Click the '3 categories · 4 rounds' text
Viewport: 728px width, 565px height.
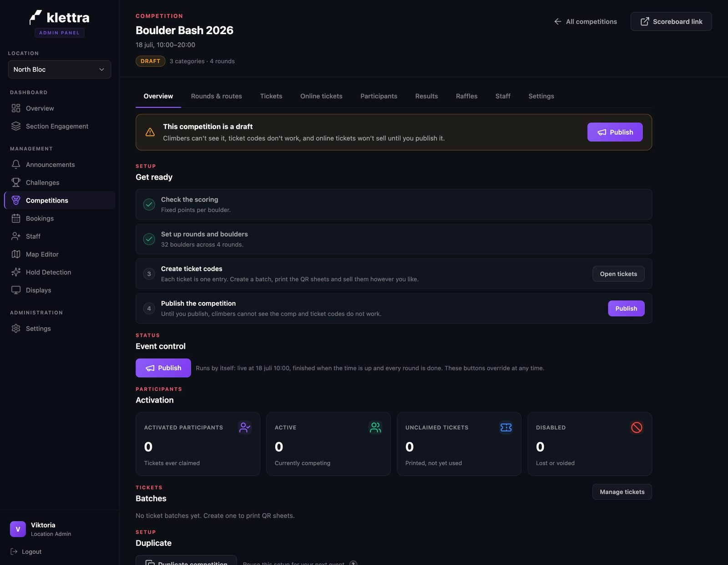point(202,61)
